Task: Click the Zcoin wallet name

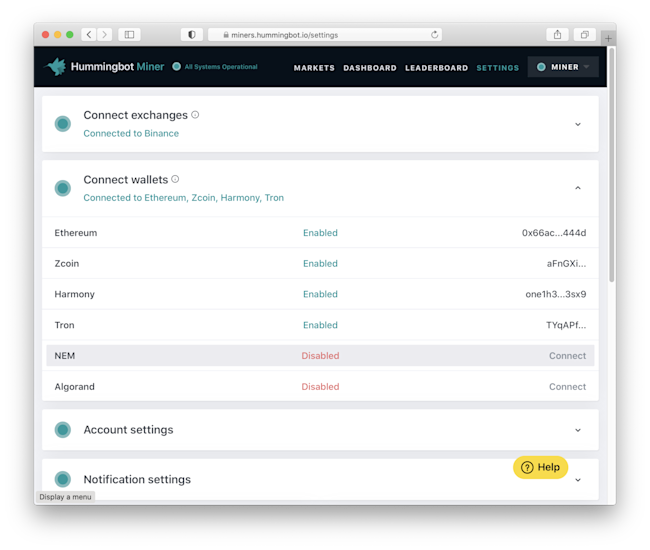Action: 67,264
